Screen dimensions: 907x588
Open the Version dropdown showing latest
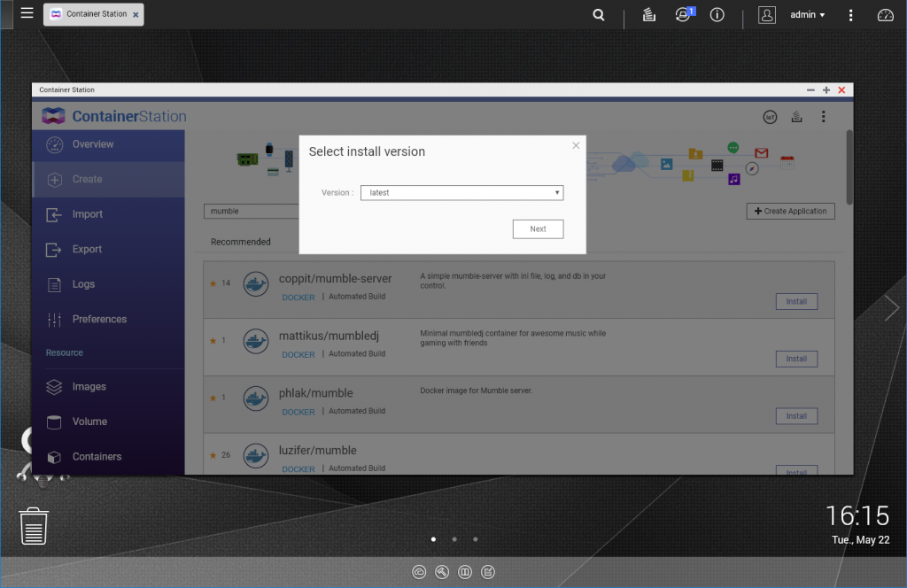461,192
